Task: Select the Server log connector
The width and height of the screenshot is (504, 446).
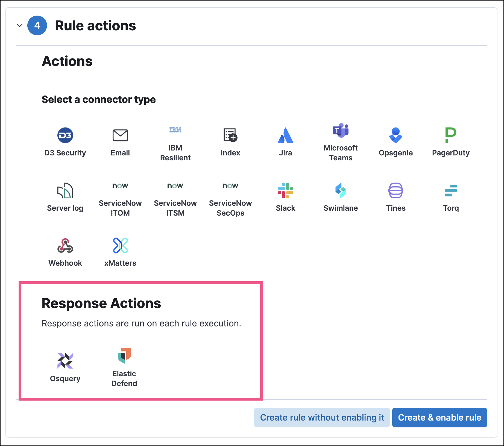Action: (65, 196)
